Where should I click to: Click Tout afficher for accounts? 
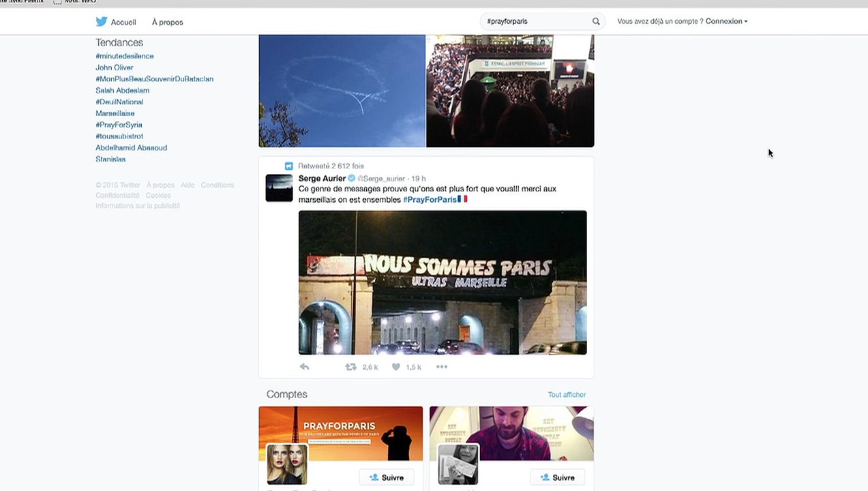click(567, 395)
